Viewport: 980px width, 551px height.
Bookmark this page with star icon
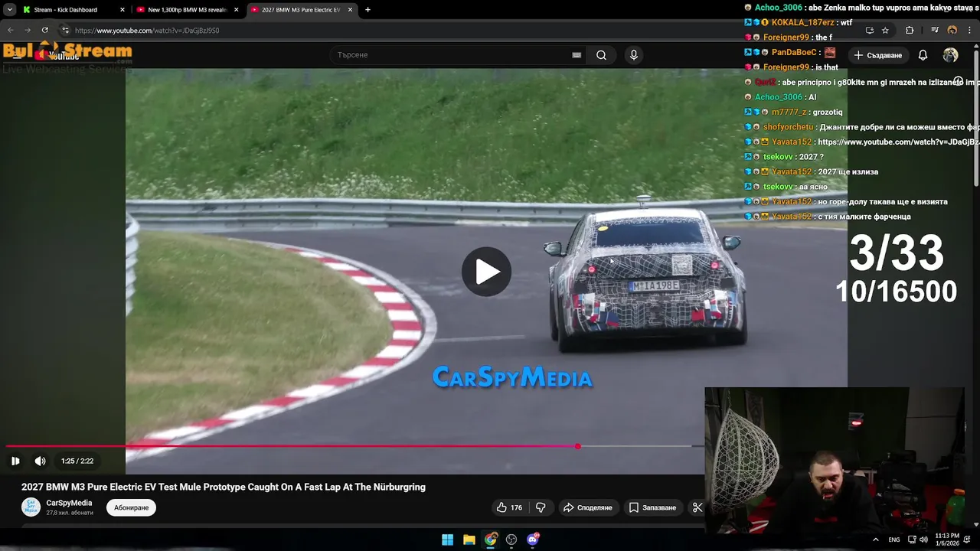pos(885,31)
